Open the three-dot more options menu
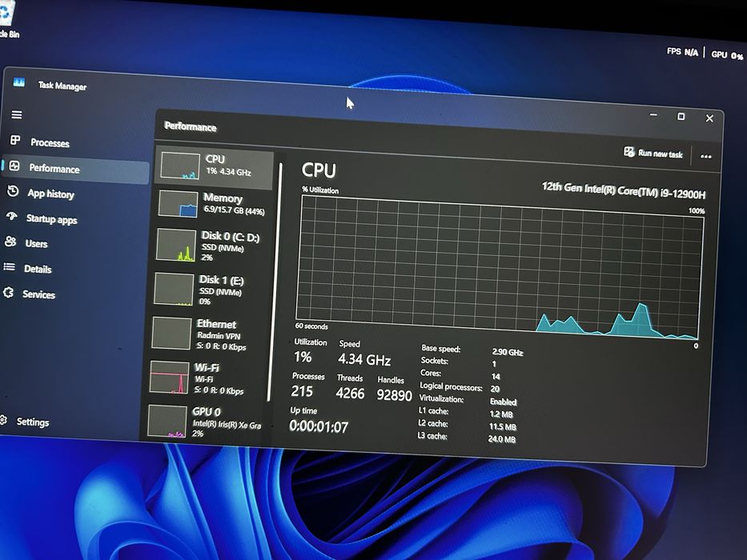The height and width of the screenshot is (560, 747). point(706,156)
